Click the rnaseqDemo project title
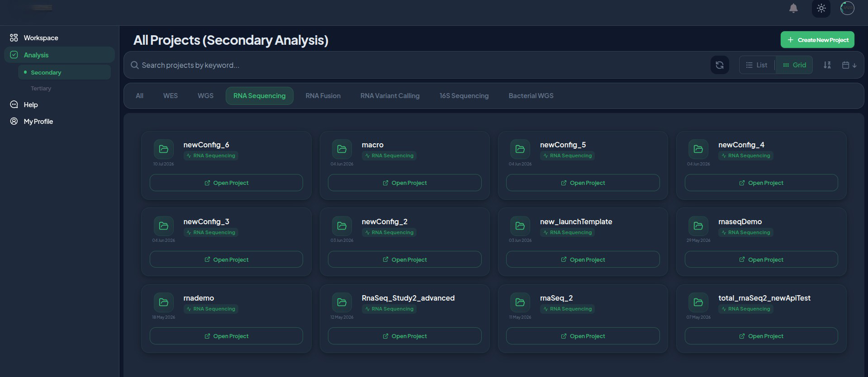 click(x=740, y=221)
